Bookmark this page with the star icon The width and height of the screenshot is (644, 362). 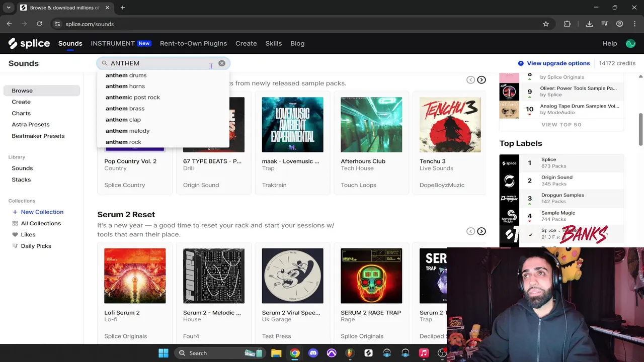pyautogui.click(x=546, y=24)
